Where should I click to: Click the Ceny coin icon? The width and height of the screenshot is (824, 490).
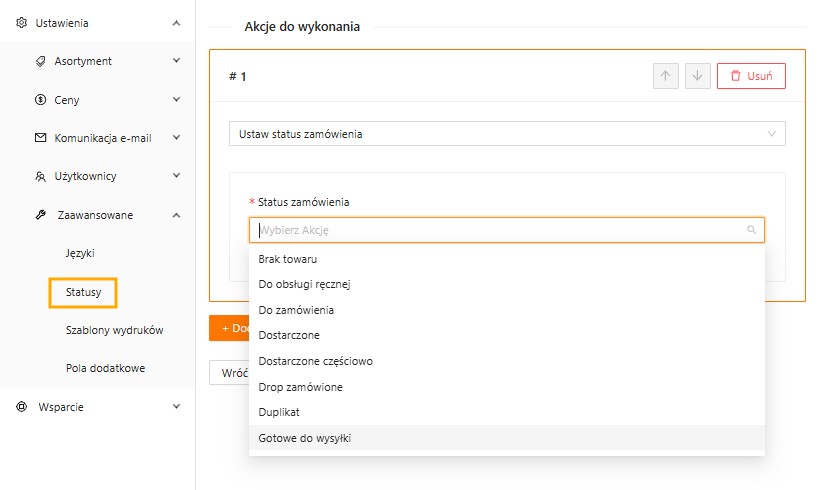pyautogui.click(x=41, y=100)
